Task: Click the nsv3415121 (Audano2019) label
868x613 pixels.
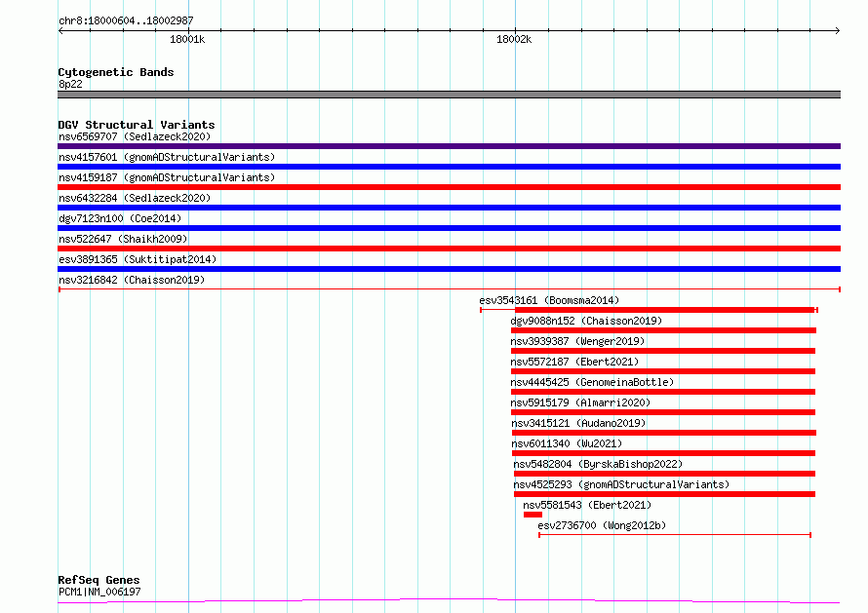Action: 578,423
